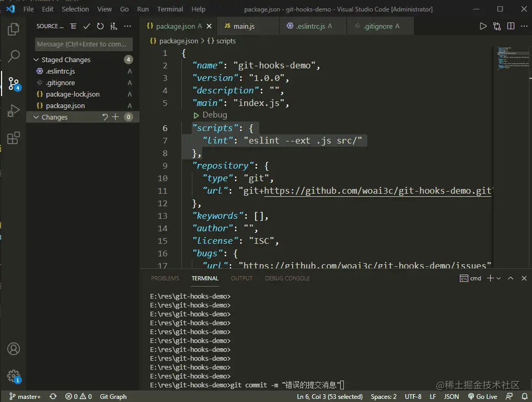This screenshot has width=532, height=402.
Task: Type in the commit Message input field
Action: (83, 44)
